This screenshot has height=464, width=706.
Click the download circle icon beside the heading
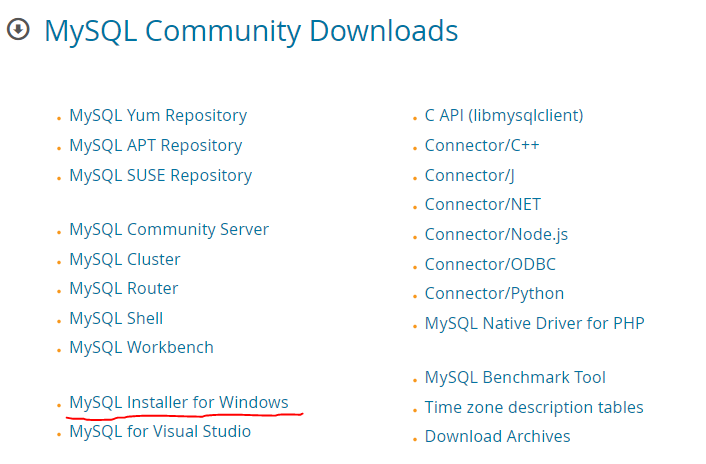tap(18, 29)
